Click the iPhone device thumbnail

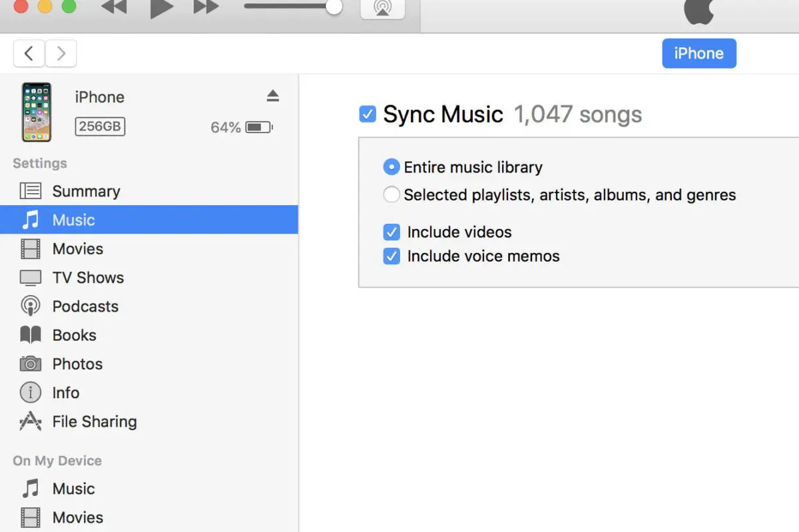click(37, 112)
